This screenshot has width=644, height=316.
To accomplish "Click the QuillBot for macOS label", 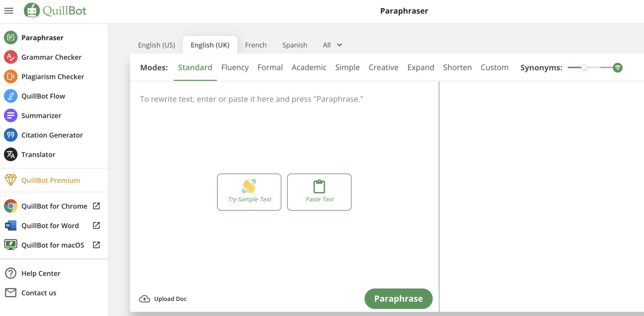I will tap(53, 245).
